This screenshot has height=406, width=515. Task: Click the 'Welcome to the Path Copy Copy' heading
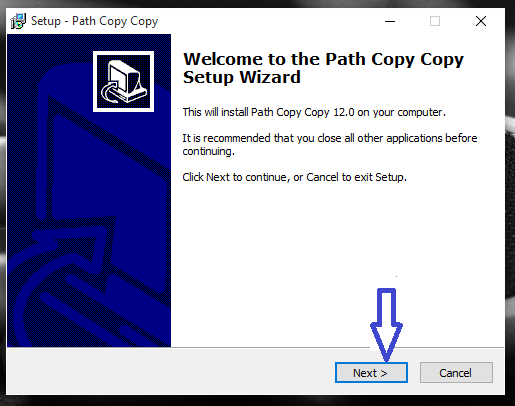point(323,59)
